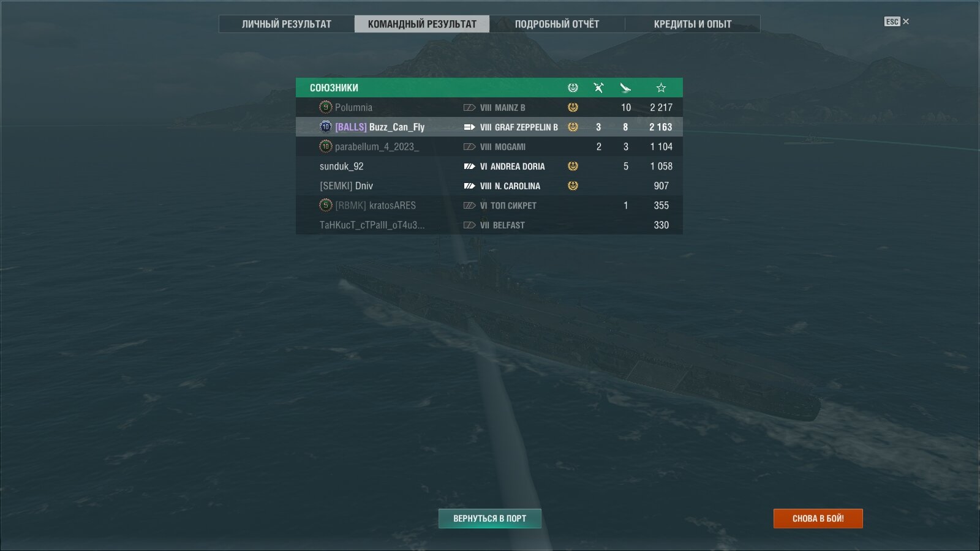Select the Командный результат tab
980x551 pixels.
[422, 24]
